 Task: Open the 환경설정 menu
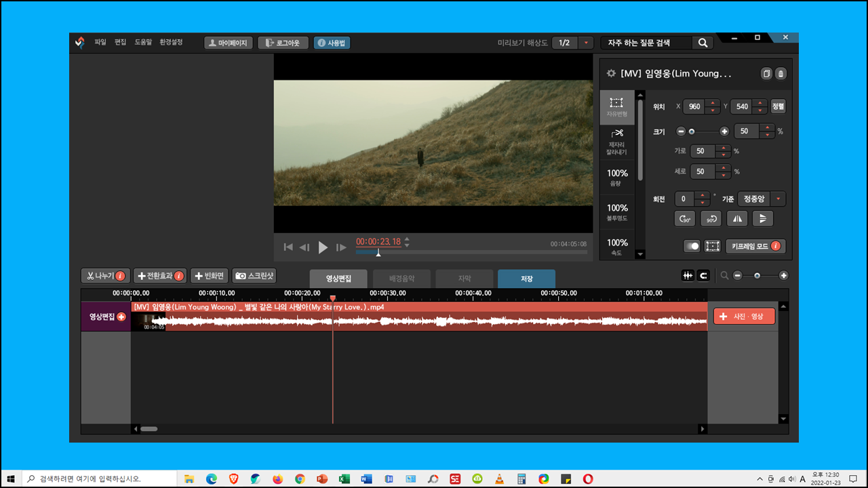171,42
